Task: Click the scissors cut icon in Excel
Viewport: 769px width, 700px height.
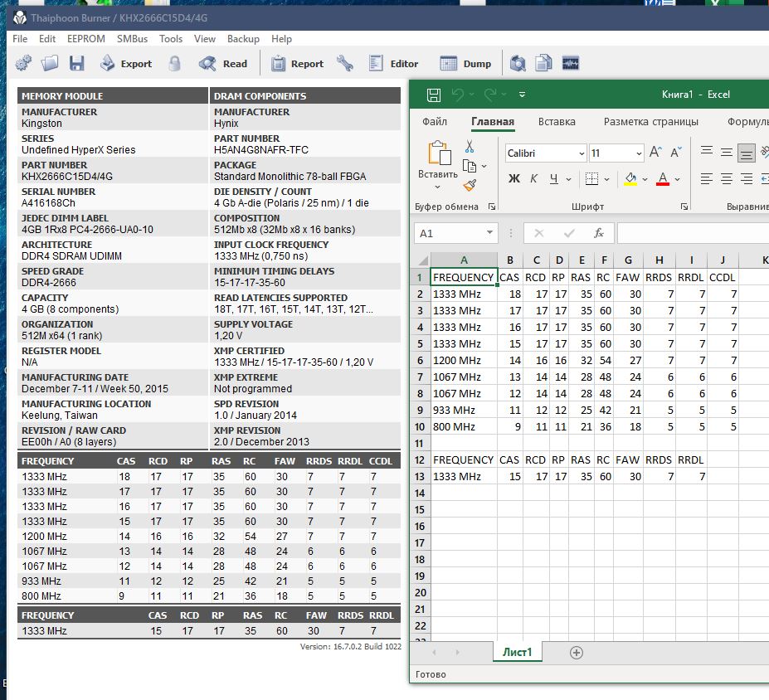Action: pyautogui.click(x=470, y=146)
